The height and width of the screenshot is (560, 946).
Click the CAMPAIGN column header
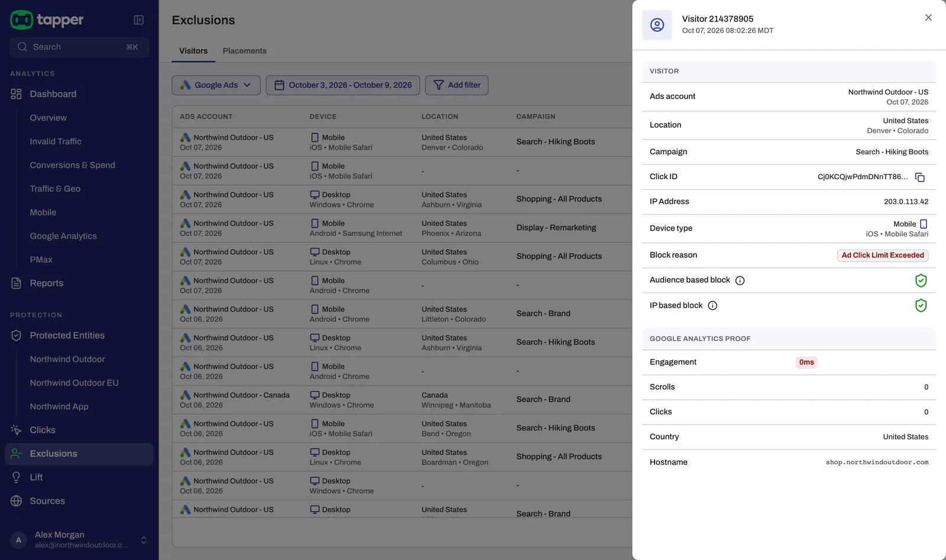[536, 116]
